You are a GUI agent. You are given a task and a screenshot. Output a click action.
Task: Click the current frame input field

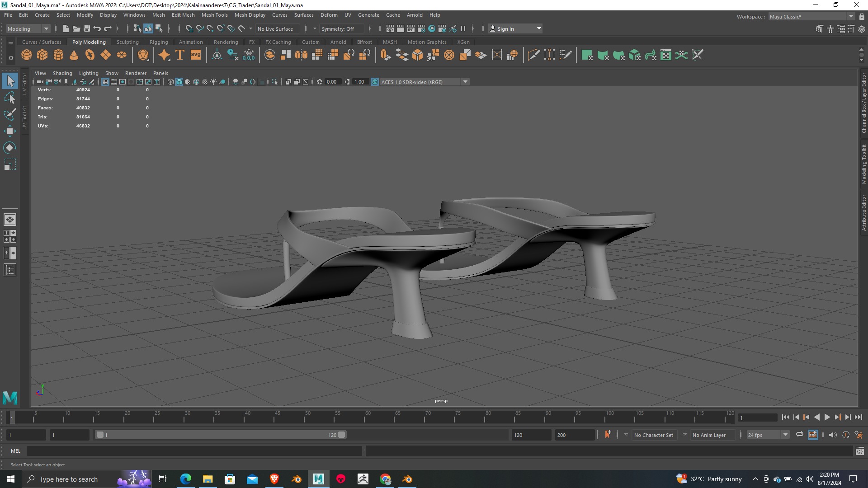tap(757, 418)
